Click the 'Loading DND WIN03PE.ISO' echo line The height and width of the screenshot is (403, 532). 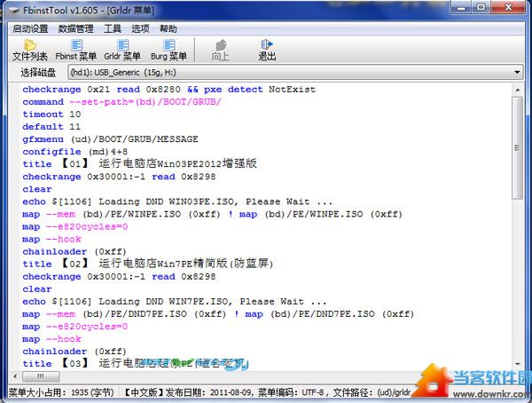click(x=177, y=201)
